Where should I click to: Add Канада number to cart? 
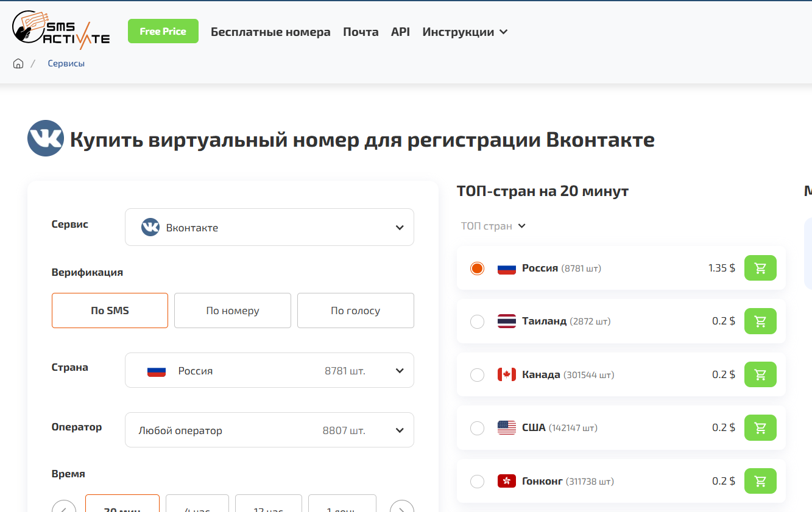(x=760, y=374)
